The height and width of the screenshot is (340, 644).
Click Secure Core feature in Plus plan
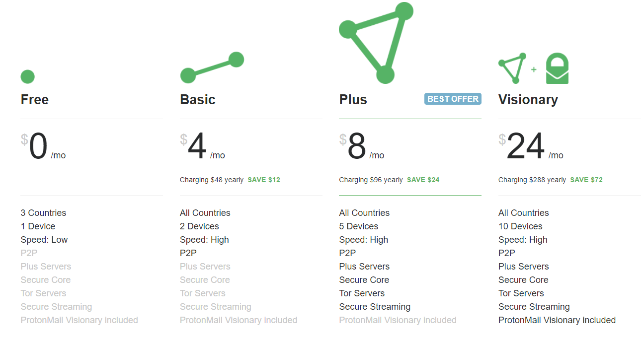pyautogui.click(x=364, y=280)
